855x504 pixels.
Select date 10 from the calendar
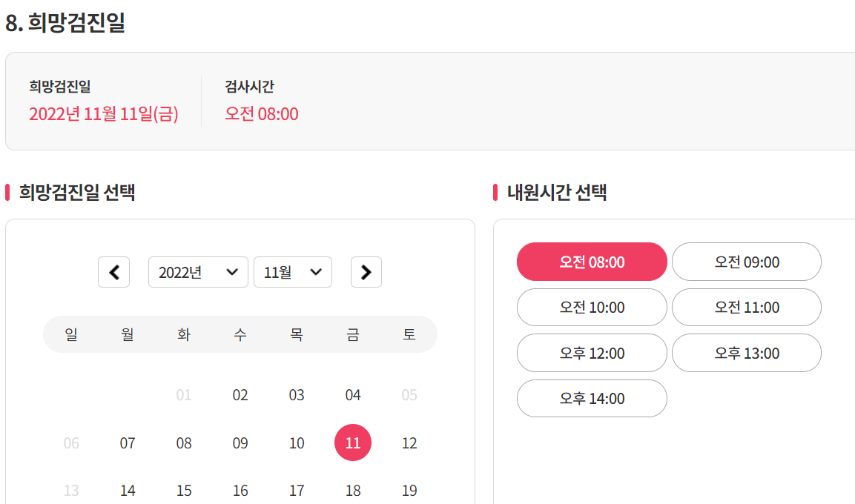297,442
